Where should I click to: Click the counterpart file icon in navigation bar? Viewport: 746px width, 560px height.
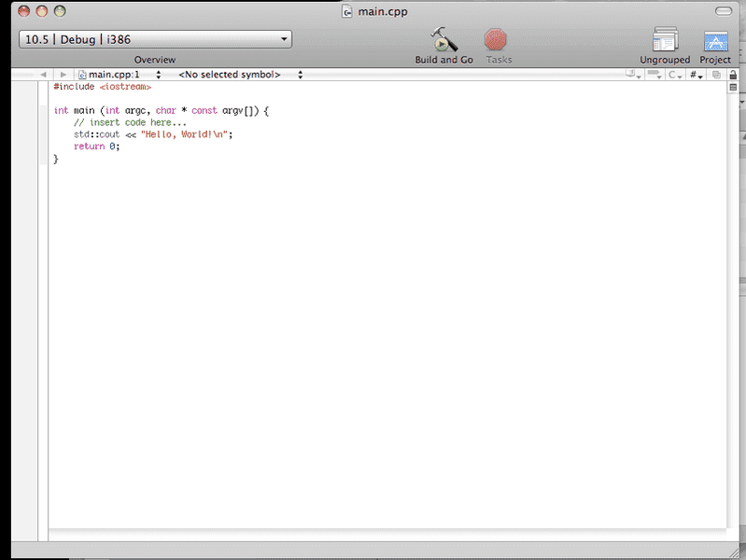pyautogui.click(x=716, y=75)
